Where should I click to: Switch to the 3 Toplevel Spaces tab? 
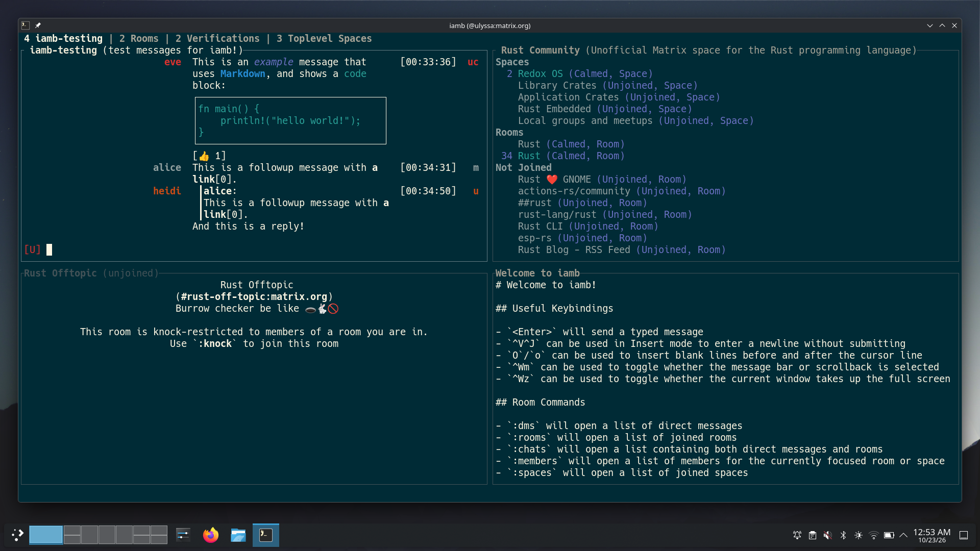(324, 38)
